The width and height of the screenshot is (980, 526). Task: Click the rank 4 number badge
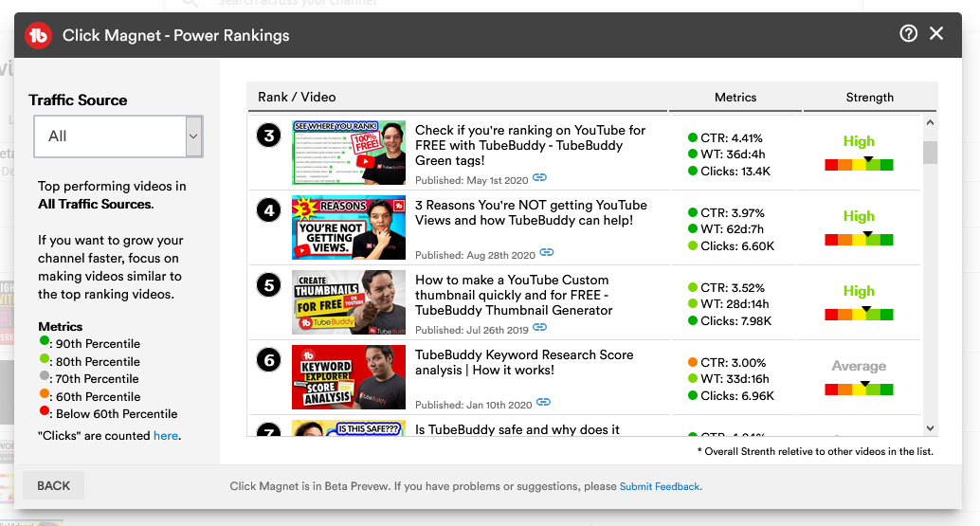[269, 210]
